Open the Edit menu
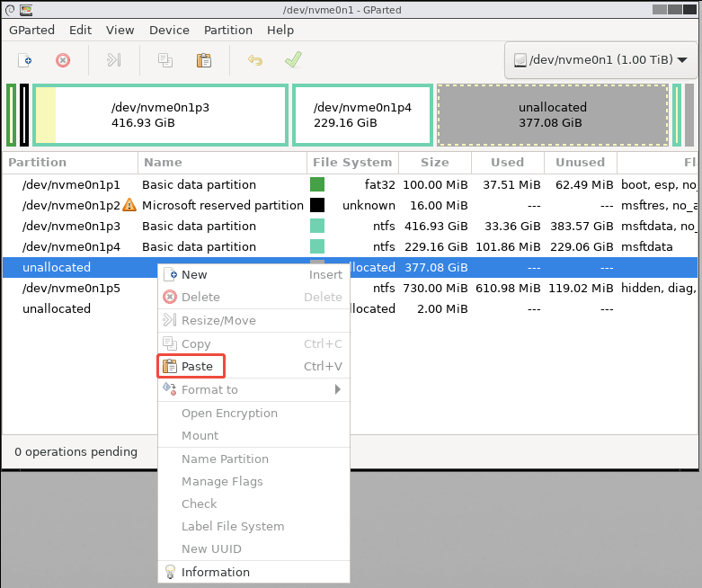 [80, 30]
